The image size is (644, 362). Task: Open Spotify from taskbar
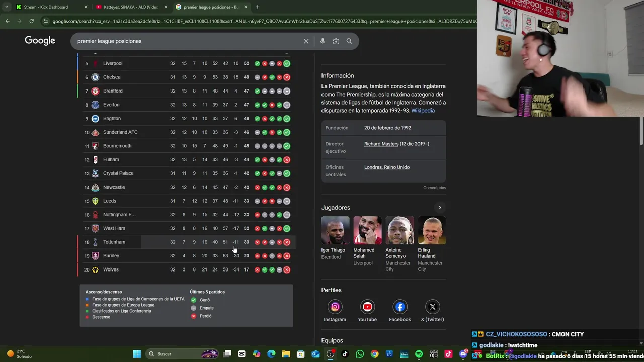419,354
